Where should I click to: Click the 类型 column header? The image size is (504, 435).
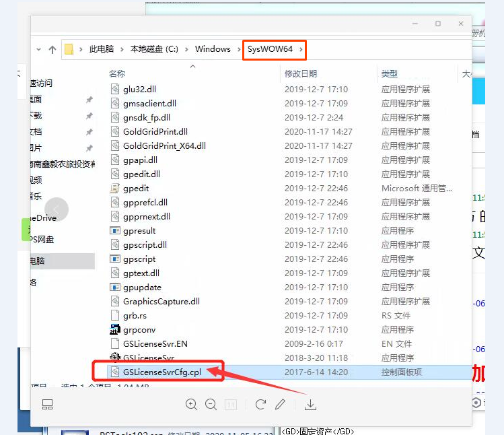[x=389, y=73]
